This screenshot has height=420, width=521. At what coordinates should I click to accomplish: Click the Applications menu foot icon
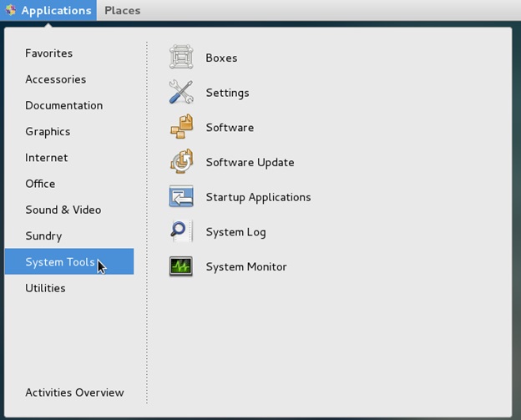point(10,11)
